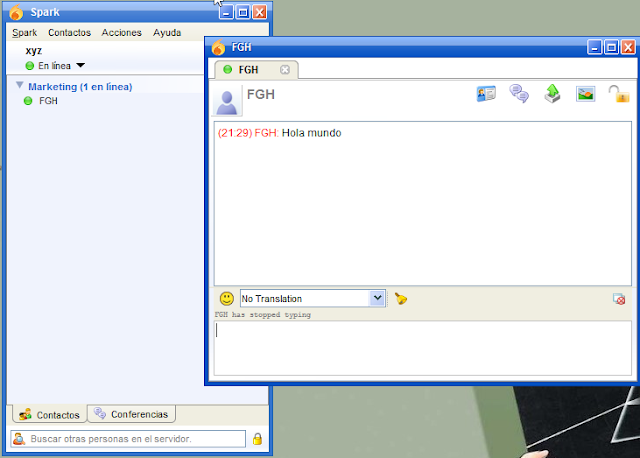This screenshot has width=640, height=458.
Task: Click into the chat message input box
Action: [x=422, y=348]
